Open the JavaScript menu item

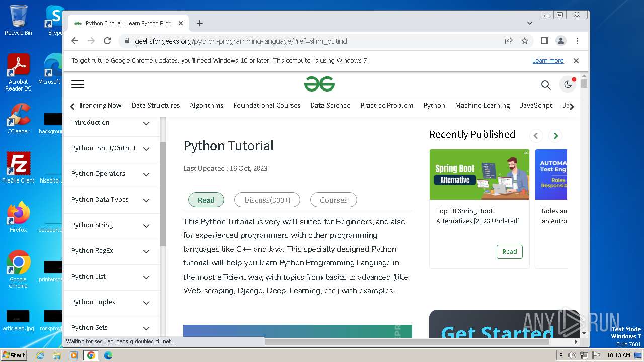click(x=536, y=105)
